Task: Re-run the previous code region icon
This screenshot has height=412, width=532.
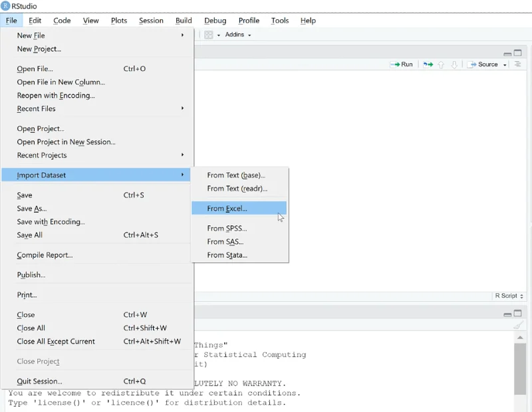Action: (428, 64)
